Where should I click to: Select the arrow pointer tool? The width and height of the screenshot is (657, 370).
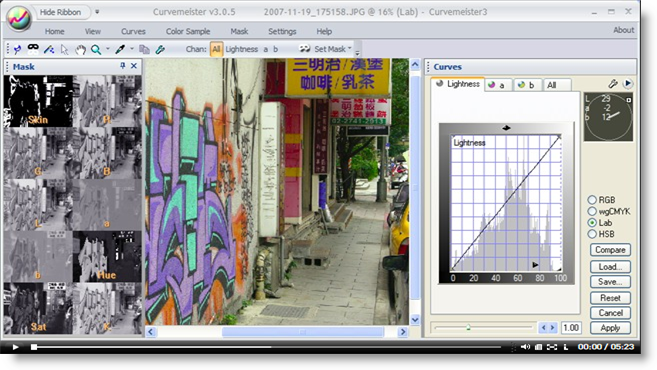pyautogui.click(x=64, y=49)
